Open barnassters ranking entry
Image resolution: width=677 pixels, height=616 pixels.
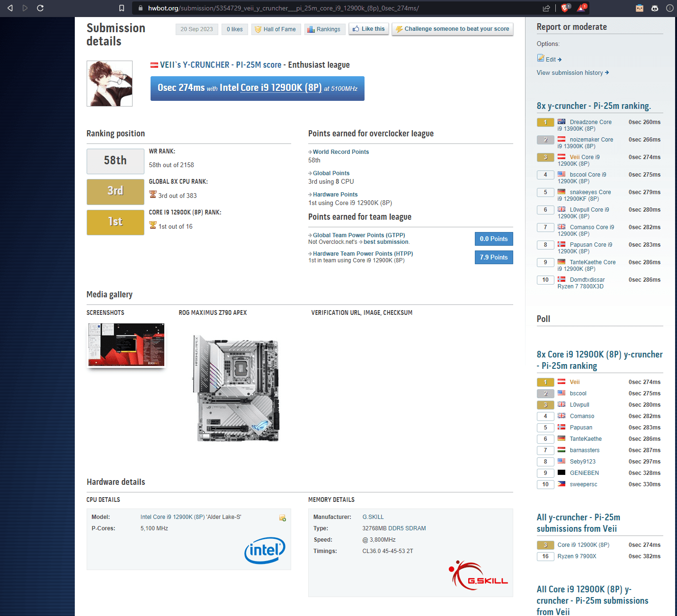coord(585,450)
